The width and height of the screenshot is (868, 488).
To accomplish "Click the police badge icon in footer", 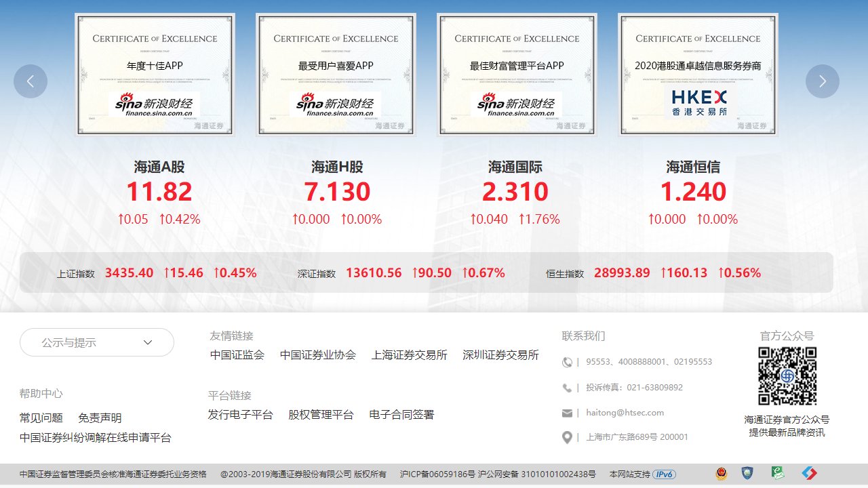I will 721,474.
